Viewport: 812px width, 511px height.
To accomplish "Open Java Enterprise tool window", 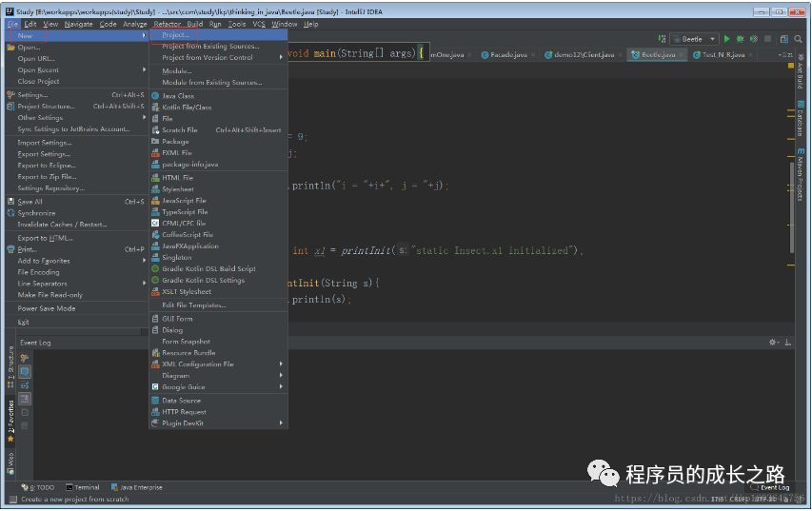I will click(x=137, y=487).
